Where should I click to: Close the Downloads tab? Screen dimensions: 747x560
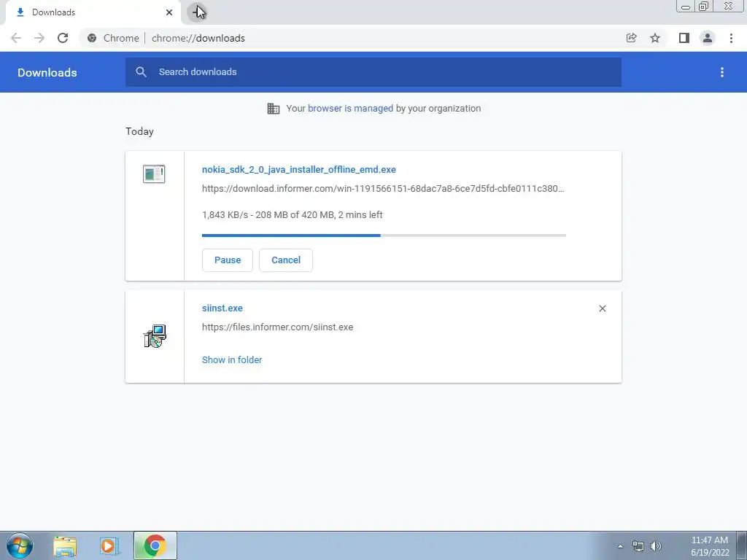169,12
